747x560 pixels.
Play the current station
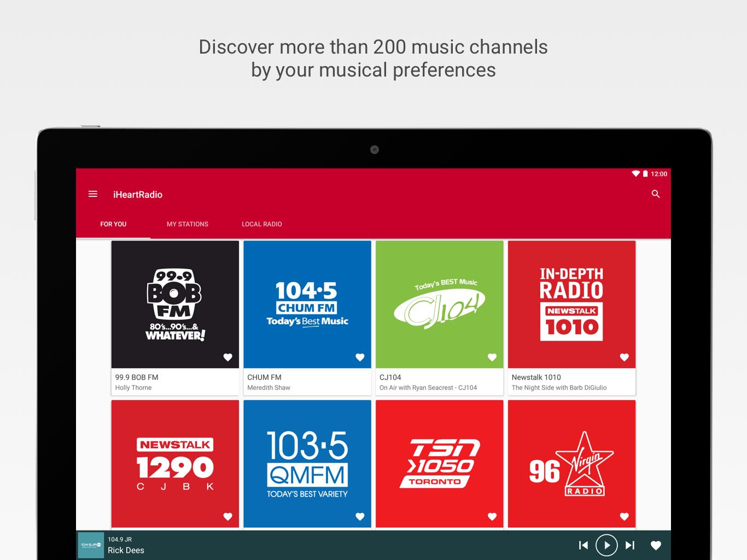[x=606, y=545]
